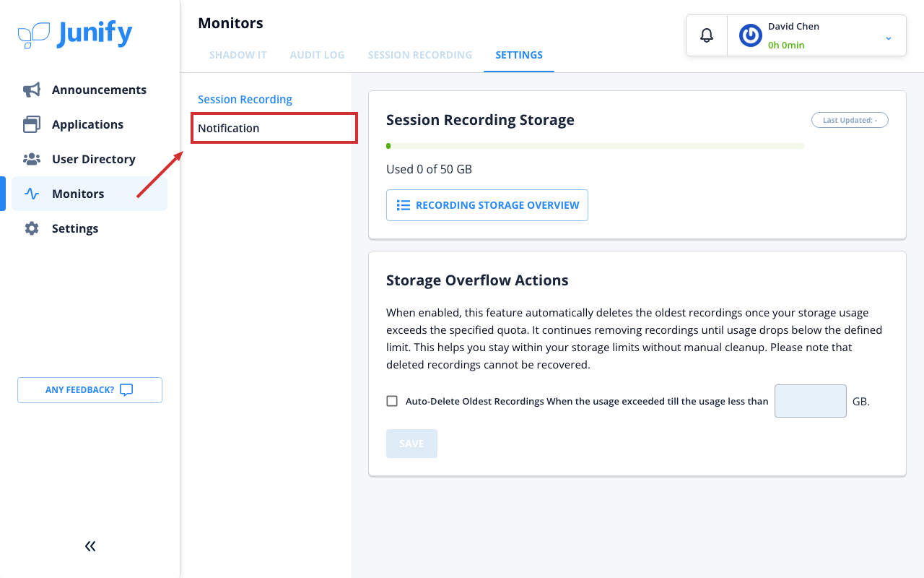Click Any Feedback? button
This screenshot has height=578, width=924.
pyautogui.click(x=90, y=390)
